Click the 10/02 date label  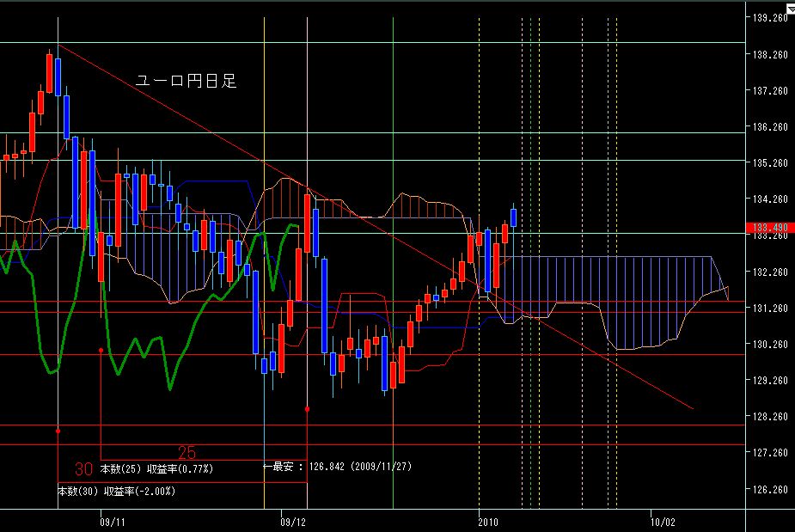coord(663,522)
